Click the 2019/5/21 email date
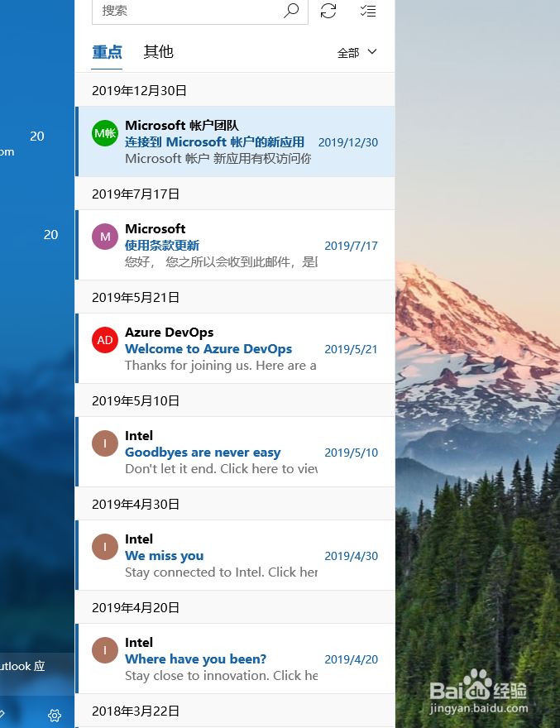Image resolution: width=560 pixels, height=728 pixels. click(x=351, y=350)
